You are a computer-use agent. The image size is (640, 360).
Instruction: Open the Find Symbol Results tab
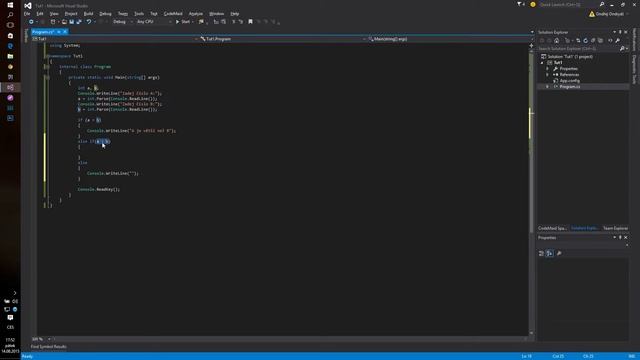click(x=49, y=347)
